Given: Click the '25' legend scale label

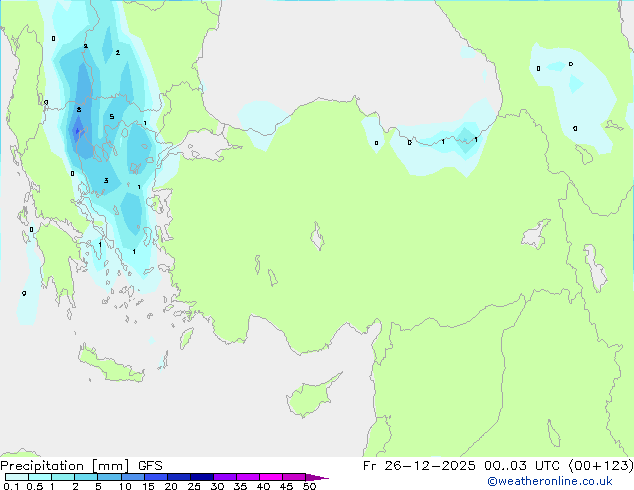Looking at the screenshot, I should (194, 486).
